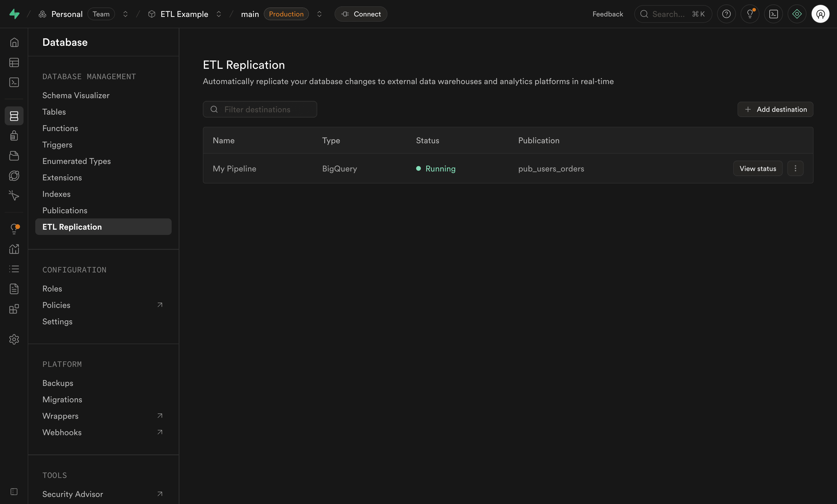Click View status for My Pipeline
The width and height of the screenshot is (837, 504).
point(758,168)
